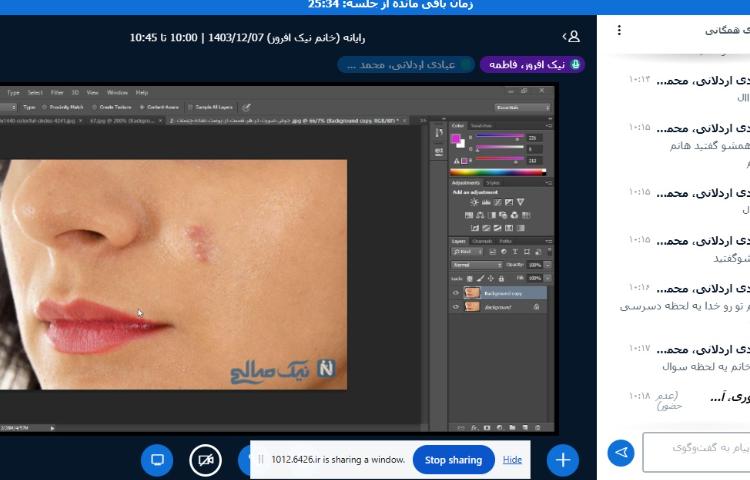Filter layers by pixel layers icon
Viewport: 750px width, 480px height.
click(x=492, y=252)
